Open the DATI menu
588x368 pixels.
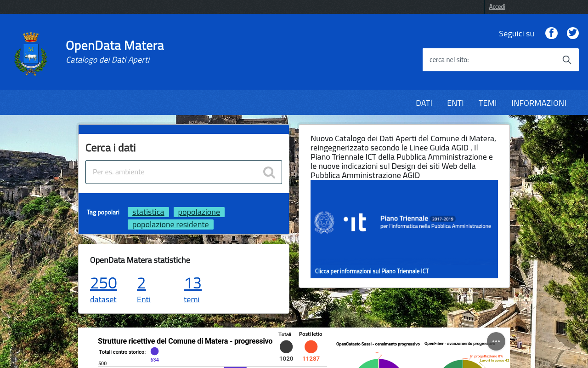pyautogui.click(x=424, y=103)
